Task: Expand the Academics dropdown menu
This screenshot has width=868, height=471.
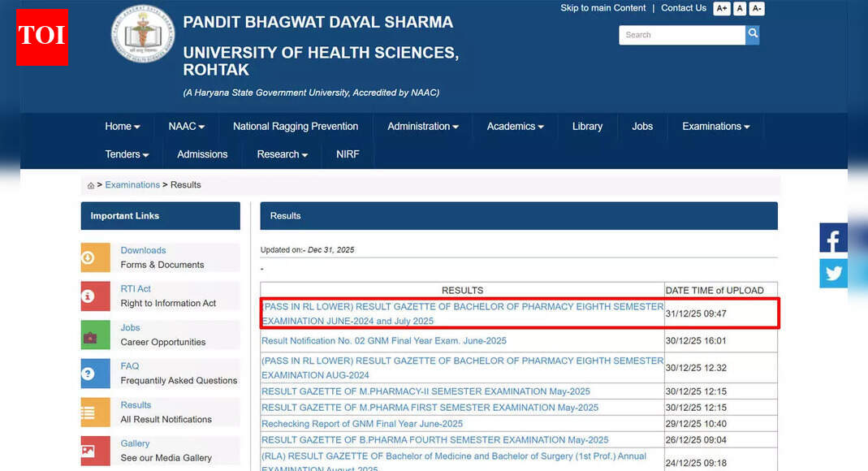Action: coord(514,126)
